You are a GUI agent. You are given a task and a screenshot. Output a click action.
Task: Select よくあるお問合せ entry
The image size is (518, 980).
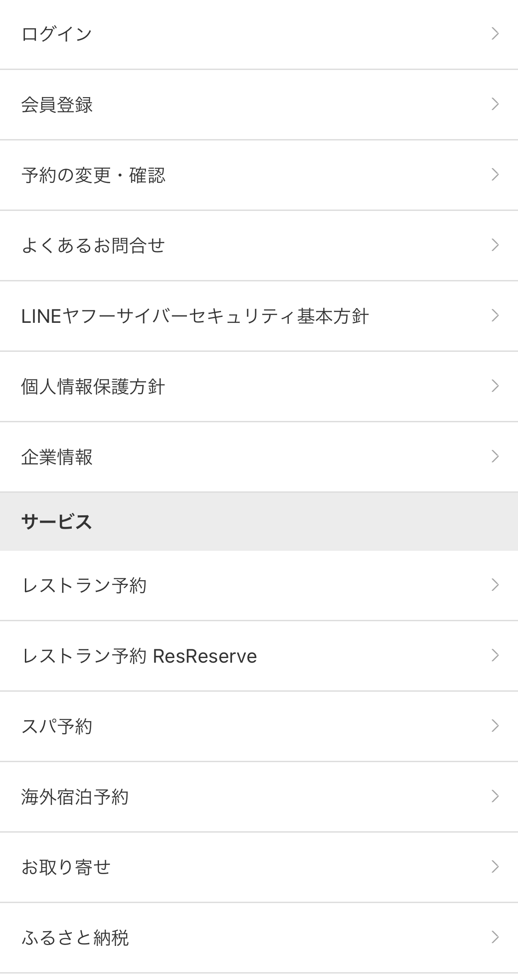point(93,245)
